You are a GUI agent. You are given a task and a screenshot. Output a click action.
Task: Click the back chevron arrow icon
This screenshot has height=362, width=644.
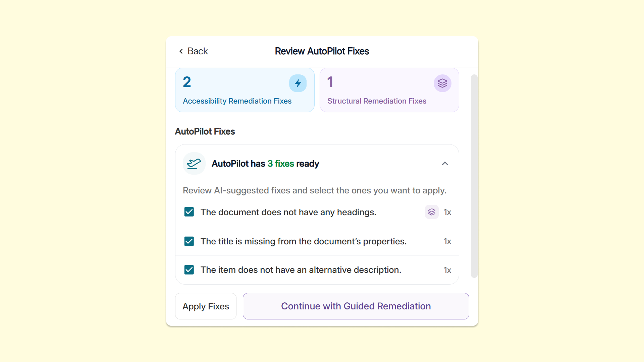181,51
